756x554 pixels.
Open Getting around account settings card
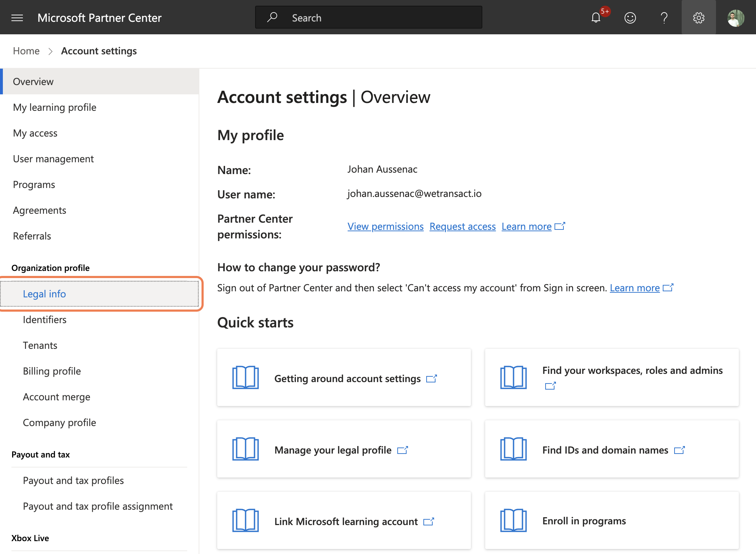pos(344,377)
